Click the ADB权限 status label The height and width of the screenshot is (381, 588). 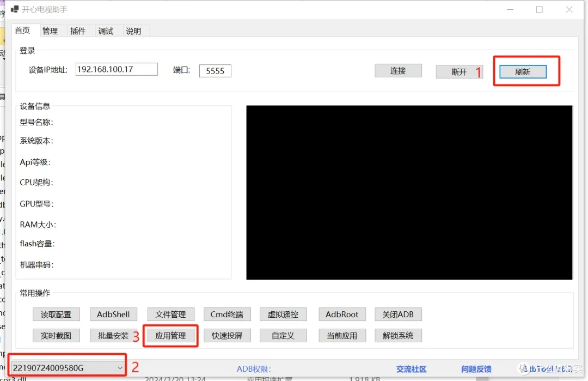(x=254, y=369)
